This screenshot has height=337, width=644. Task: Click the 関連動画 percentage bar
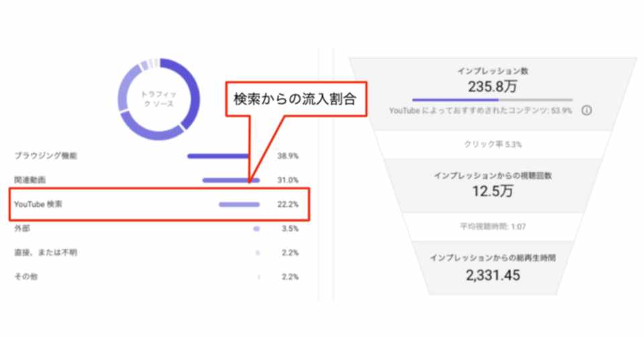pyautogui.click(x=230, y=180)
